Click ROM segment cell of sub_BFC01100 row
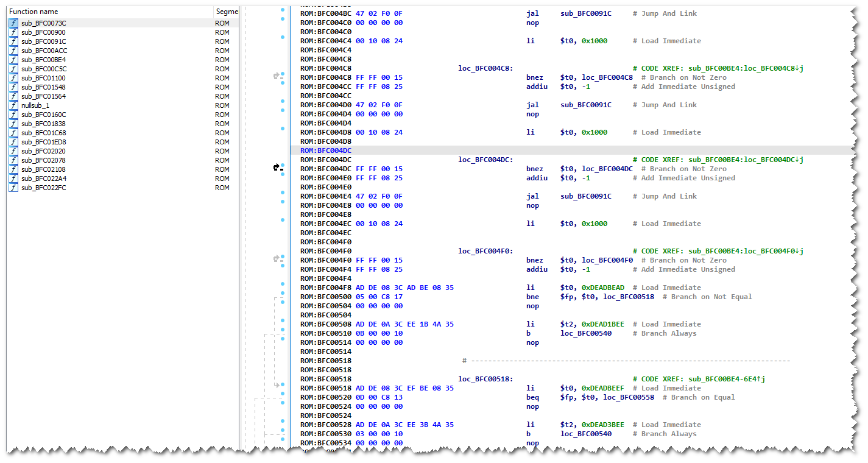This screenshot has width=868, height=463. tap(222, 78)
